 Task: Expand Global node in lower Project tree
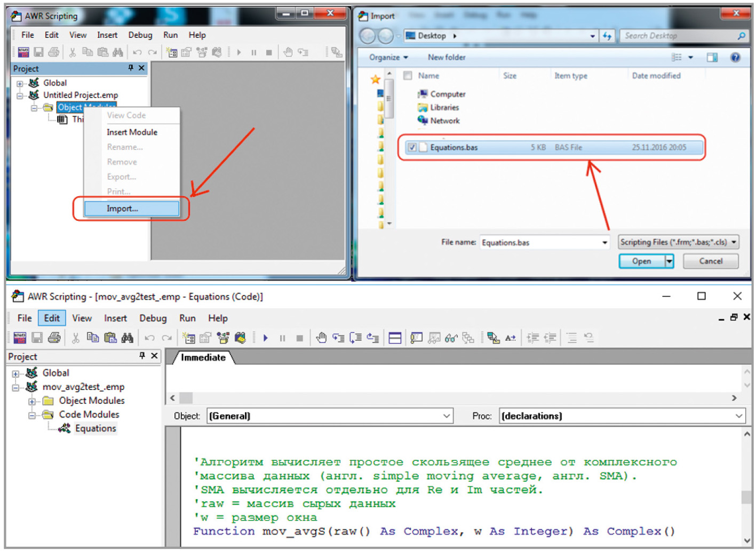[x=15, y=373]
